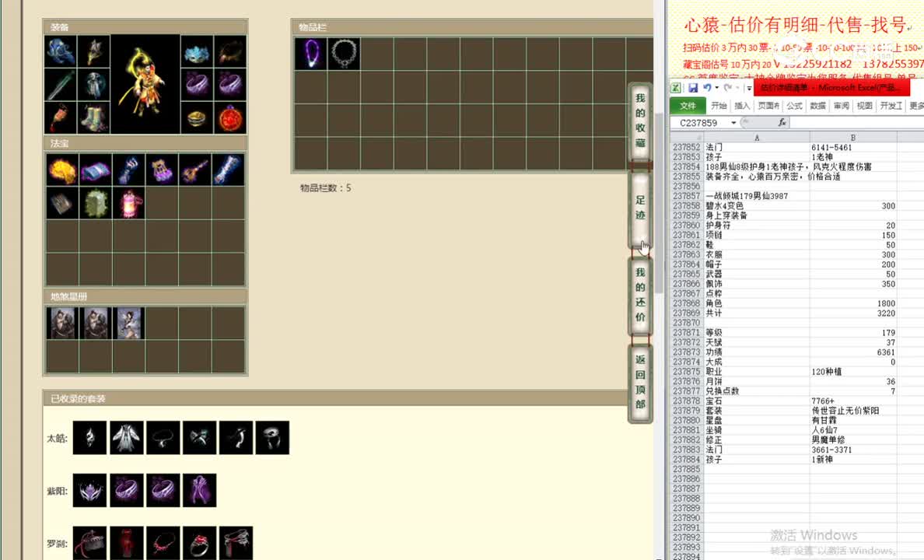Open the 我的收藏 side tab
Viewport: 924px width, 560px height.
click(x=641, y=121)
